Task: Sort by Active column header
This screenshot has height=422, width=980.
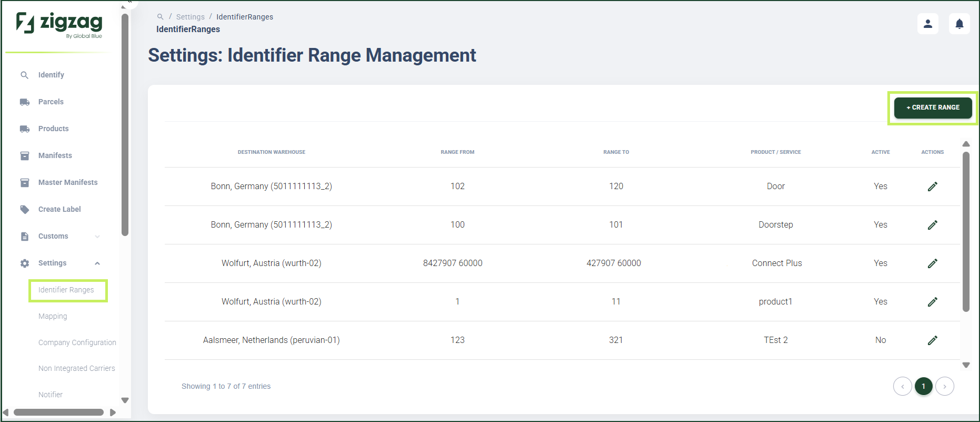Action: [x=880, y=152]
